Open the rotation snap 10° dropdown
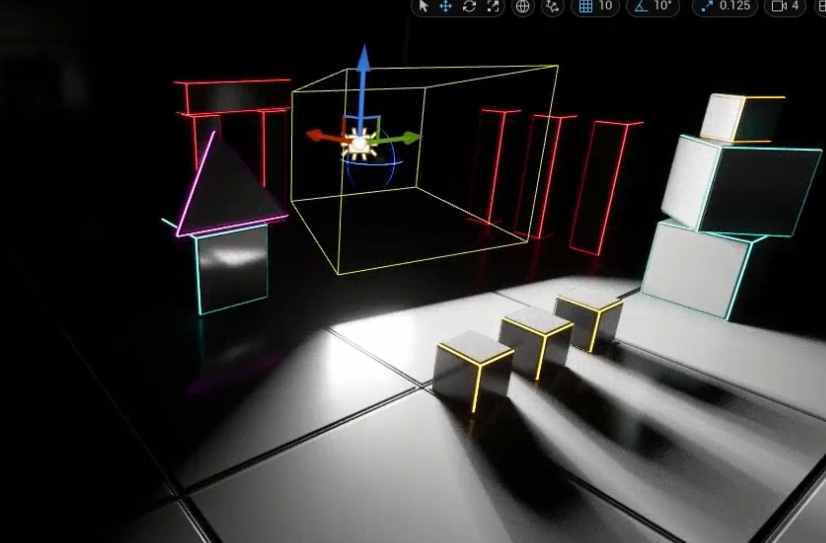Screen dimensions: 826x543 [662, 6]
